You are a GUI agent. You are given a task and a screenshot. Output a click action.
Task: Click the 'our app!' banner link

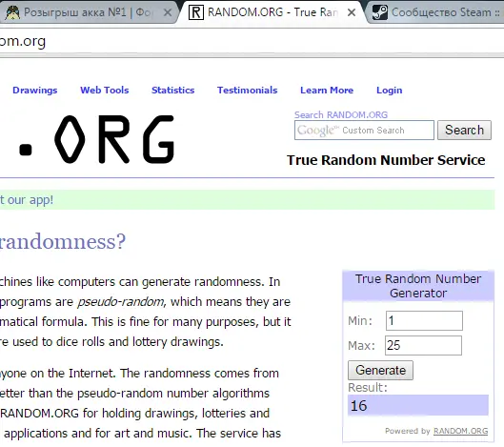coord(27,200)
